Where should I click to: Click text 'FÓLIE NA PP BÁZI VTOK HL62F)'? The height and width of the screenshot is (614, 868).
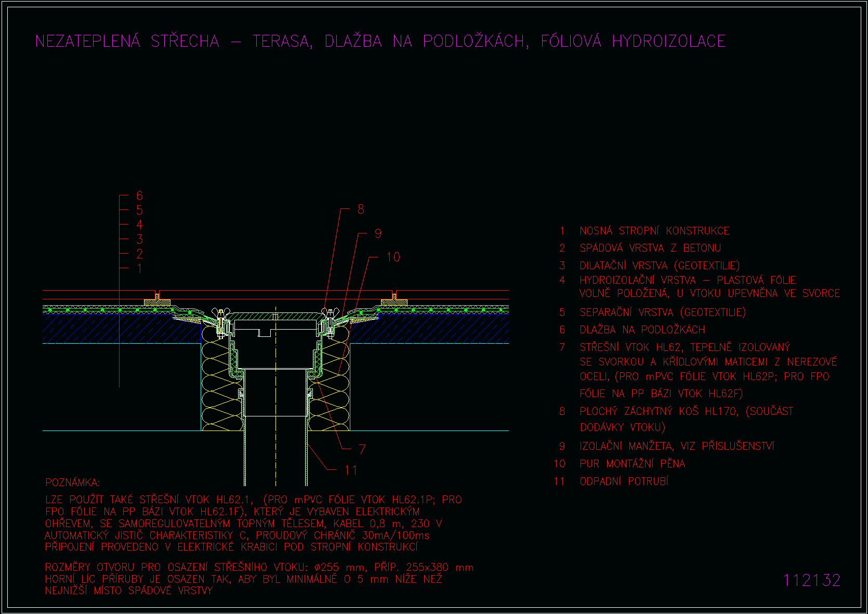click(662, 394)
